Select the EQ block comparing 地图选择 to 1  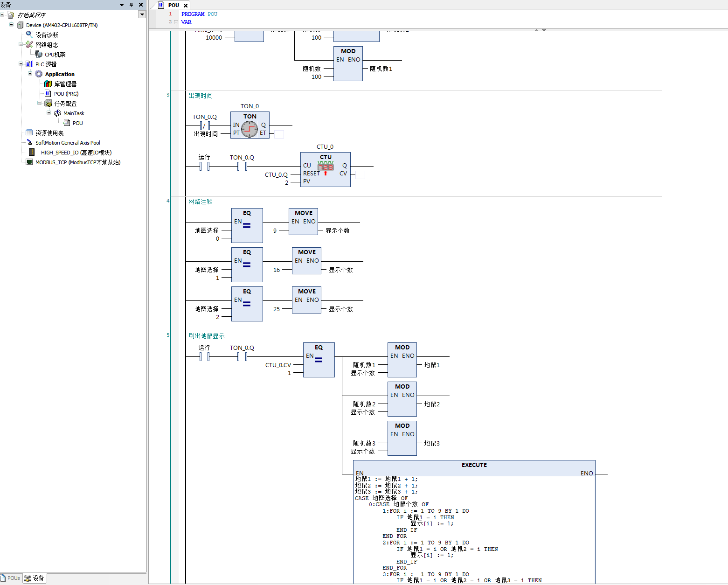click(x=247, y=265)
